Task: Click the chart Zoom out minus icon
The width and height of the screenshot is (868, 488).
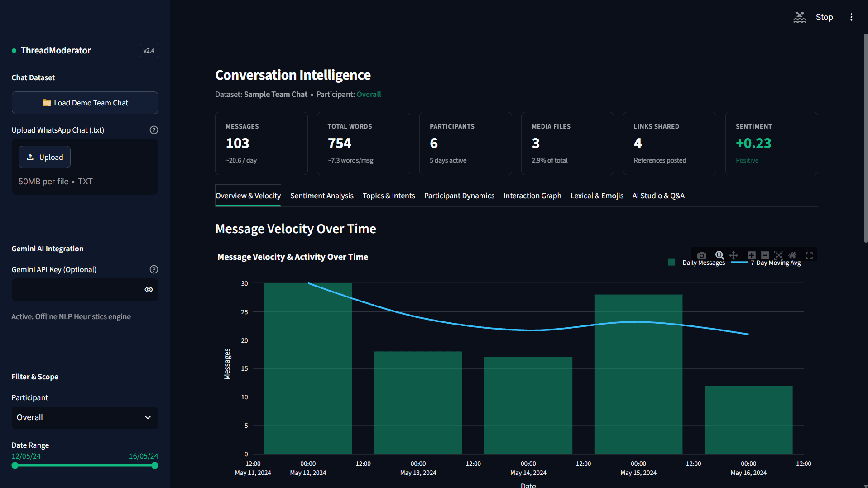Action: pyautogui.click(x=765, y=255)
